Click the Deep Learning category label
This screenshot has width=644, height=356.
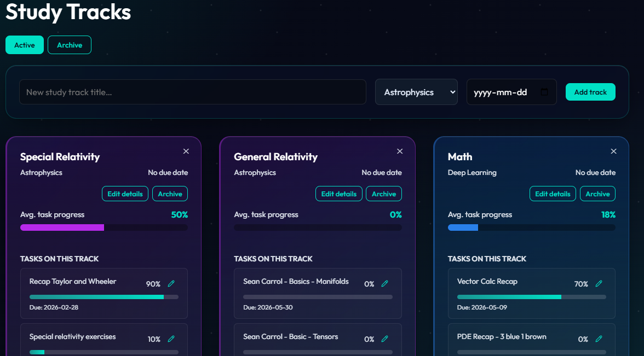472,173
